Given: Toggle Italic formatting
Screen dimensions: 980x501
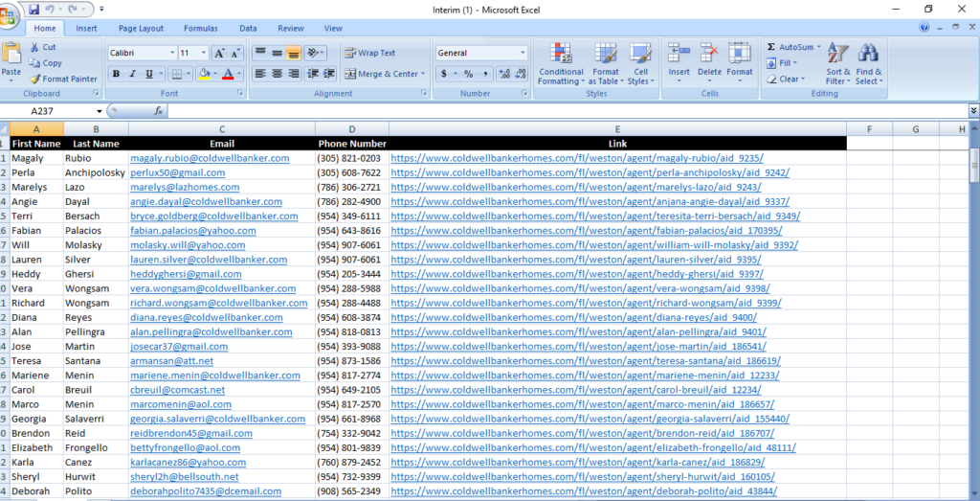Looking at the screenshot, I should click(132, 74).
